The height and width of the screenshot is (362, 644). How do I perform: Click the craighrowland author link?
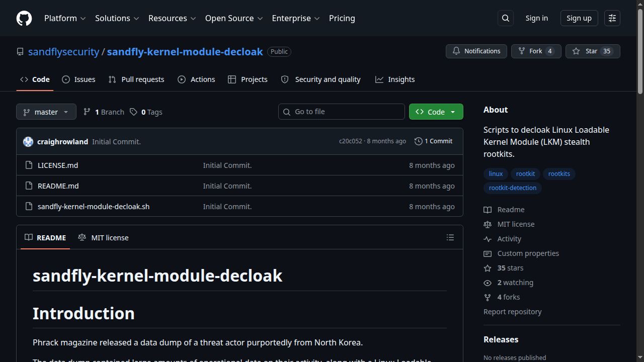62,142
